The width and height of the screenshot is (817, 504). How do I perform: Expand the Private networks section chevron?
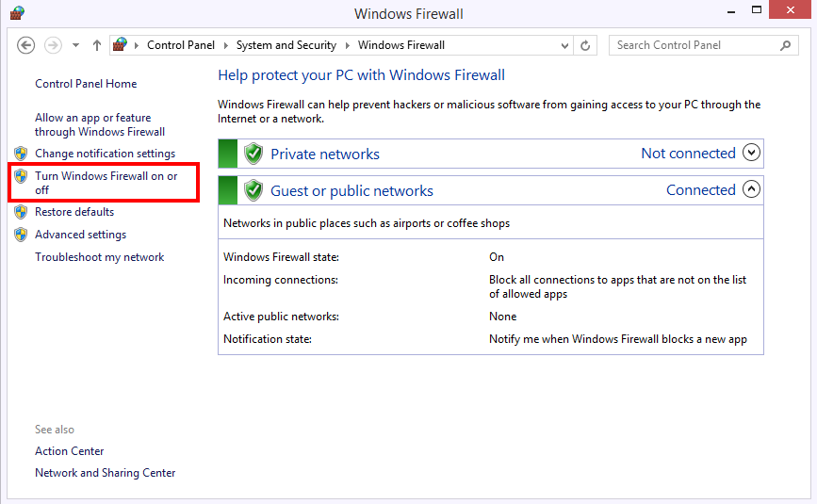[x=751, y=153]
